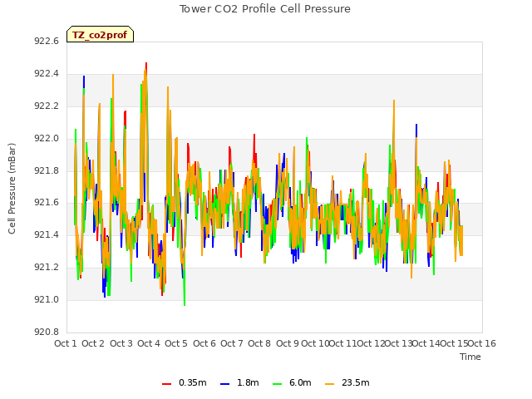The width and height of the screenshot is (532, 399).
Task: Click the Cell Pressure (mBar) axis title
Action: 12,189
